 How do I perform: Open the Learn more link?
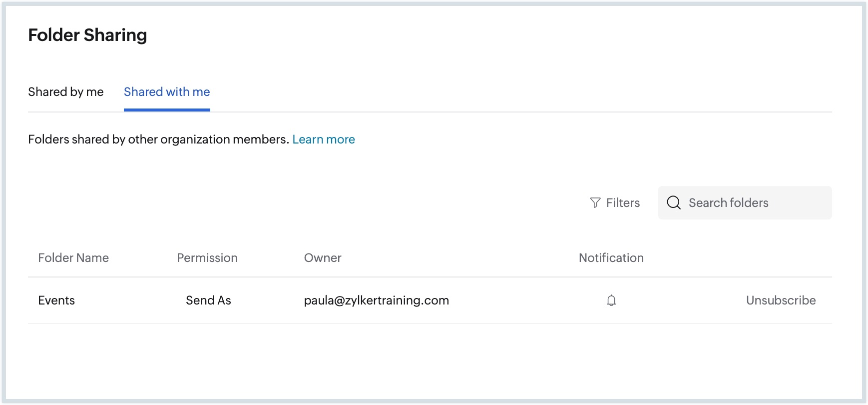point(324,139)
